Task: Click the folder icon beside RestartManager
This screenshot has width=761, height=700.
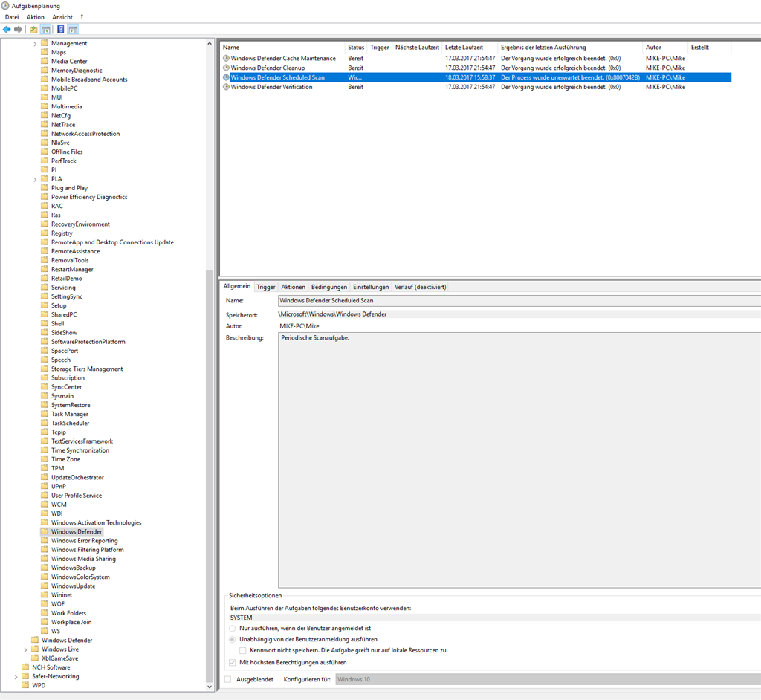Action: (45, 270)
